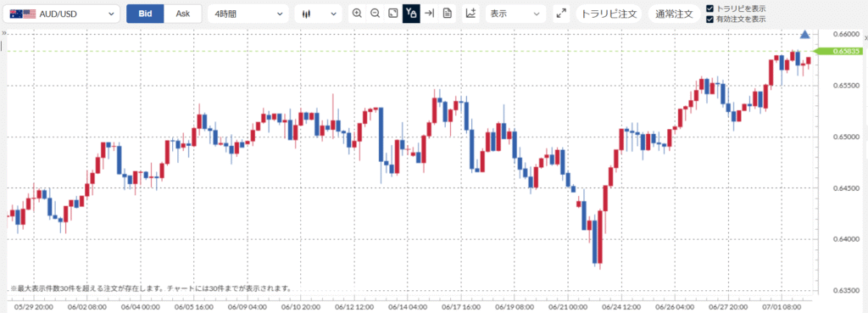Click the 通常注文 button

[x=674, y=14]
